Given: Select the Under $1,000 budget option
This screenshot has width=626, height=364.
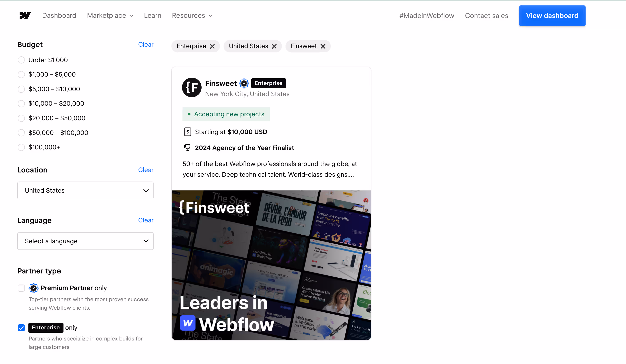Looking at the screenshot, I should pyautogui.click(x=21, y=60).
